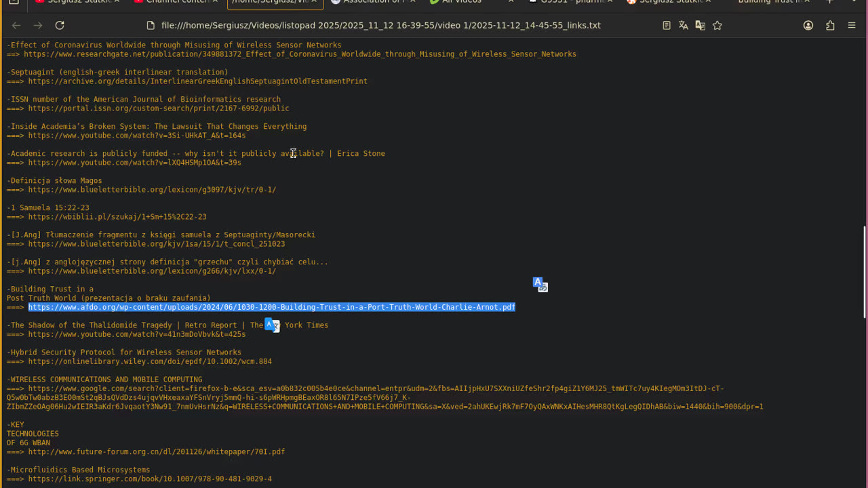The width and height of the screenshot is (868, 488).
Task: Go forward to the next page
Action: [38, 25]
